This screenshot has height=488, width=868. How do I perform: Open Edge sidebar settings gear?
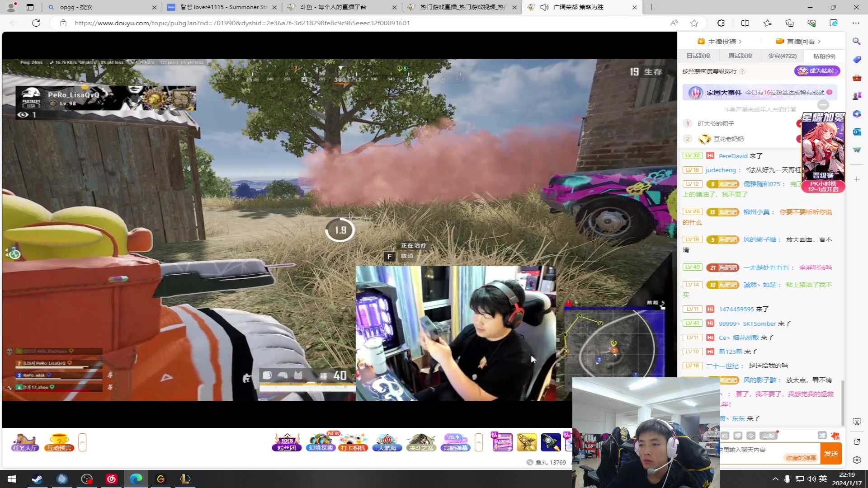pos(856,460)
